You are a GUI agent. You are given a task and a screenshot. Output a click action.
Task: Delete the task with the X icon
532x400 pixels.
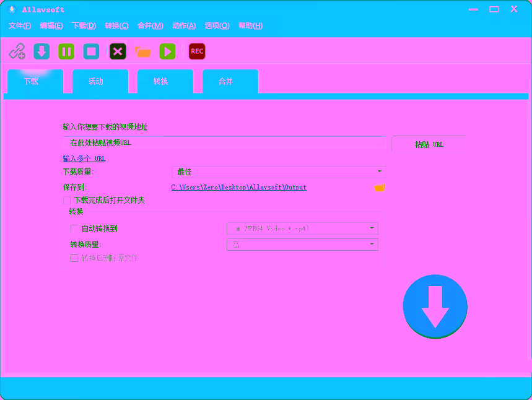[x=118, y=51]
